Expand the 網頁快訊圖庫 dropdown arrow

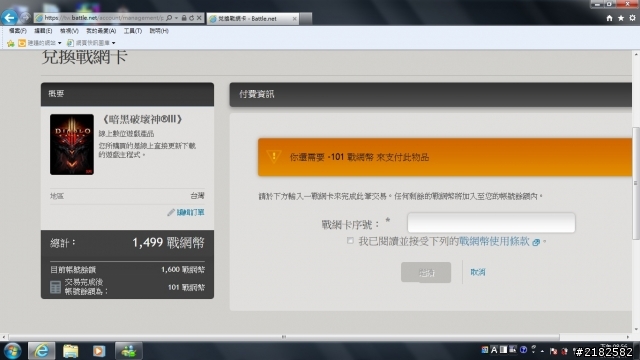[x=113, y=43]
